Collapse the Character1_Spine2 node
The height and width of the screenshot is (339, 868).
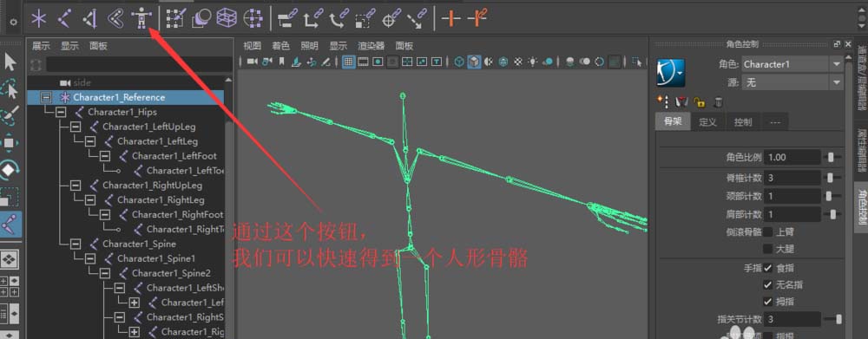105,273
